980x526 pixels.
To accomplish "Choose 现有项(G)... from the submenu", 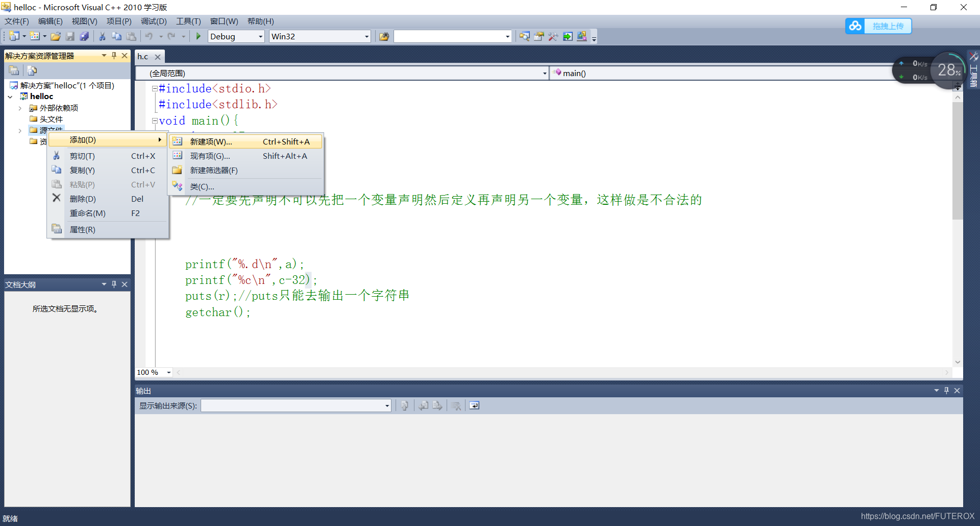I will pyautogui.click(x=246, y=156).
